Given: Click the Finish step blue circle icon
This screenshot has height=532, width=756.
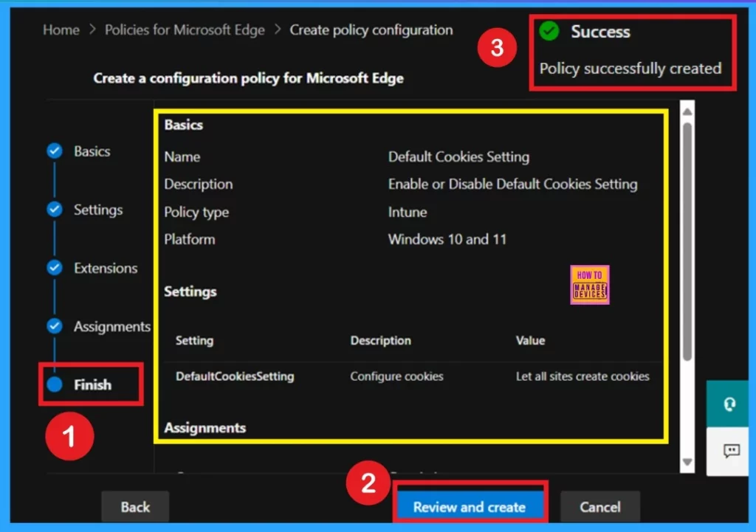Looking at the screenshot, I should (x=55, y=384).
